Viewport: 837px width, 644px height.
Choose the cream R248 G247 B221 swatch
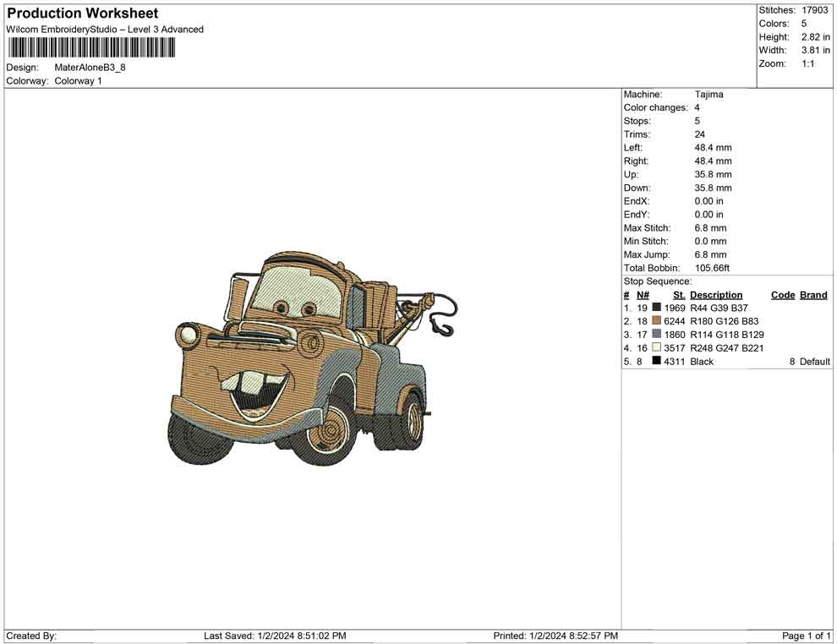pyautogui.click(x=657, y=348)
